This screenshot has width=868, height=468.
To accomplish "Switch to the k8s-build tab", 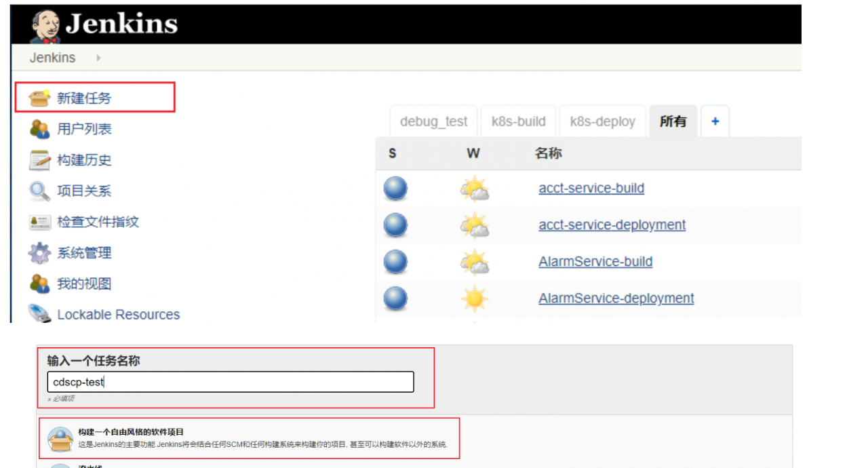I will click(x=519, y=121).
